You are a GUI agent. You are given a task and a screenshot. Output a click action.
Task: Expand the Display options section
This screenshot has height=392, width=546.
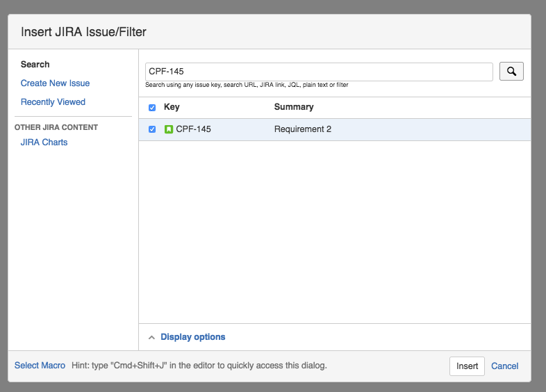(192, 337)
